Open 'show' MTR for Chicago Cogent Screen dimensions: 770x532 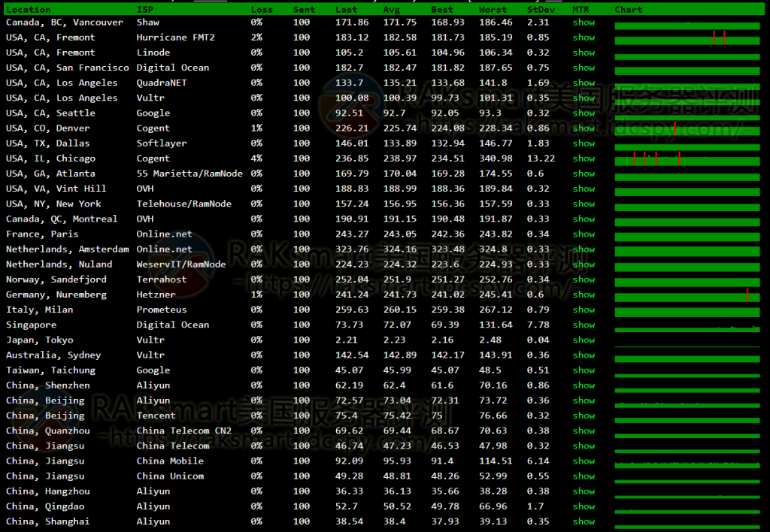coord(584,159)
